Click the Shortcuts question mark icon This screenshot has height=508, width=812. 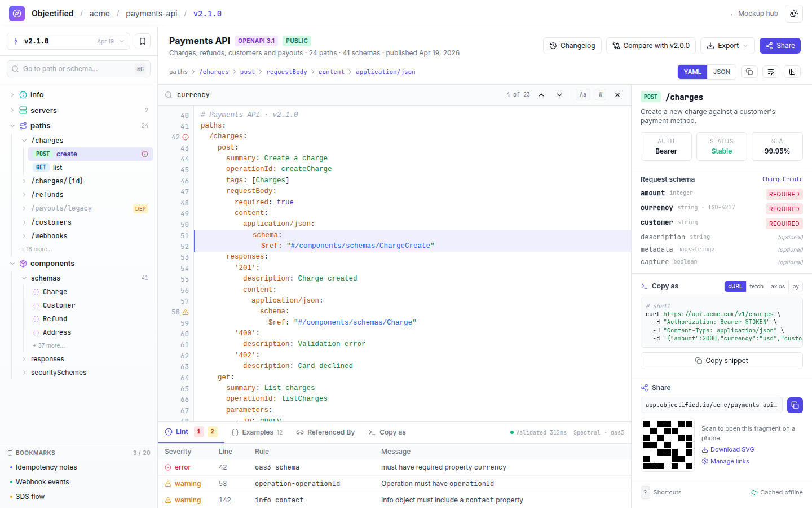pos(645,492)
